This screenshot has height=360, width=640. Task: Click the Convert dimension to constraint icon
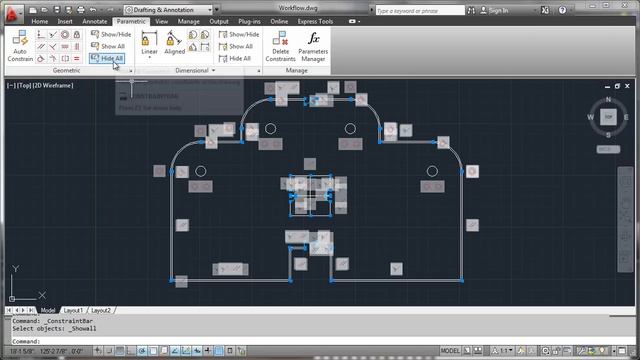205,47
